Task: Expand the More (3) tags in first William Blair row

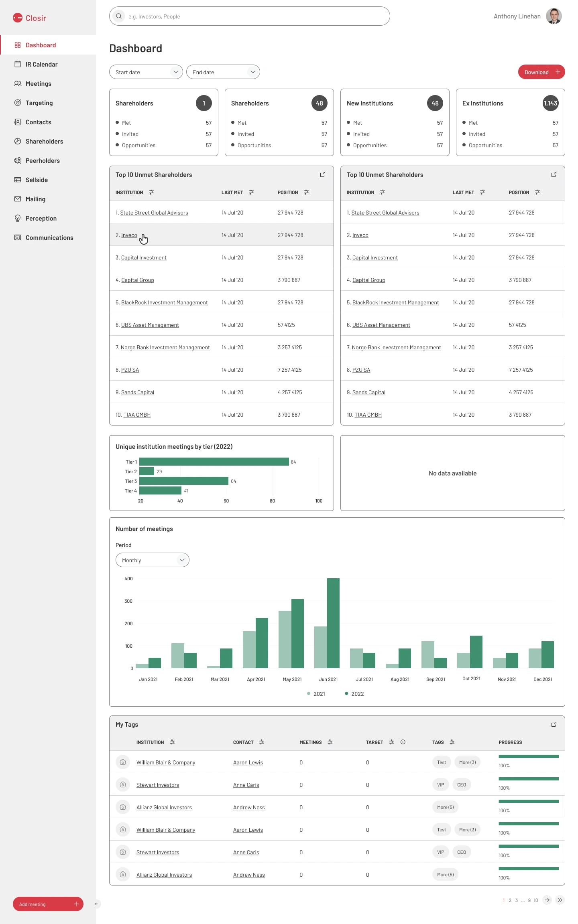Action: click(x=468, y=762)
